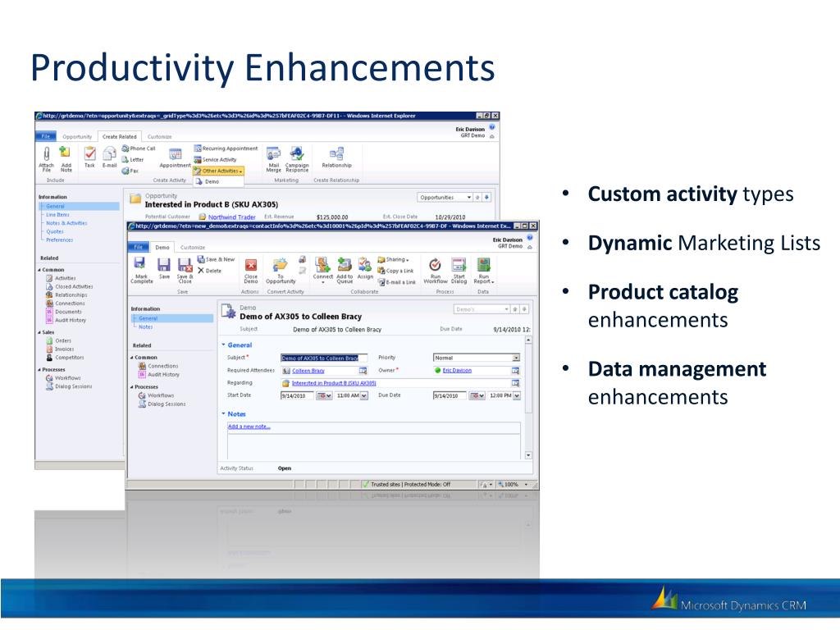Click the Save & Close icon
Viewport: 840px width, 630px height.
click(x=185, y=270)
